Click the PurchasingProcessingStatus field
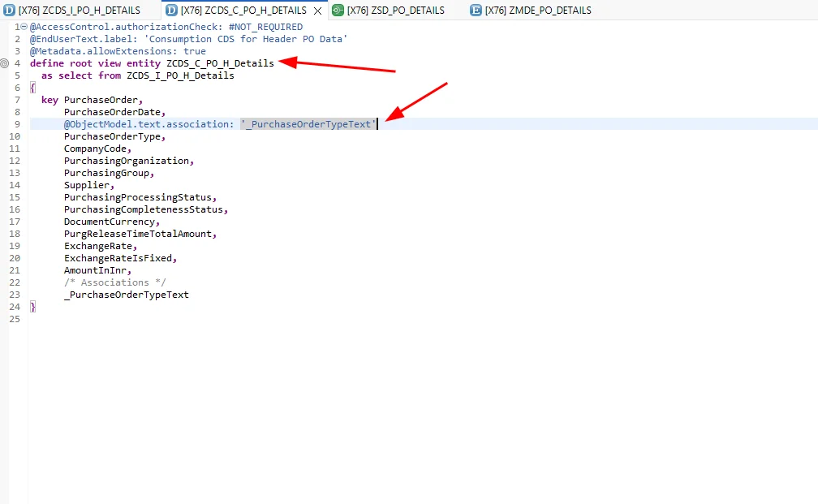This screenshot has width=818, height=504. [x=138, y=197]
